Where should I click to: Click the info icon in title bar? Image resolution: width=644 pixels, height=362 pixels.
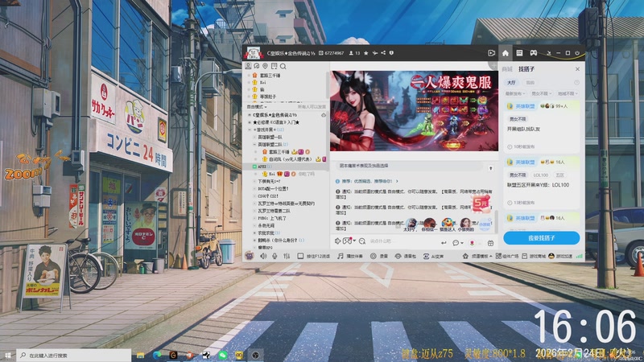coord(391,53)
